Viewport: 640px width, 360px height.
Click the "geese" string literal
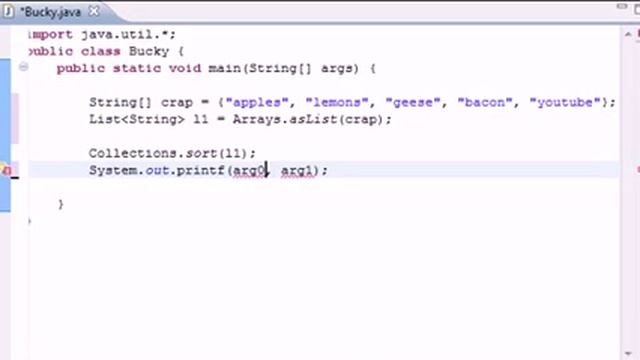click(x=413, y=102)
